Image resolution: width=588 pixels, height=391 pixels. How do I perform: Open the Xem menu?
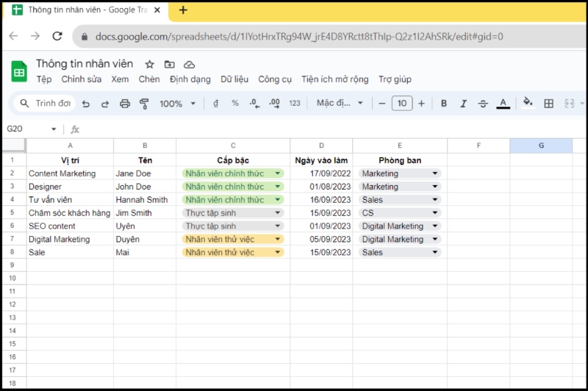point(120,79)
